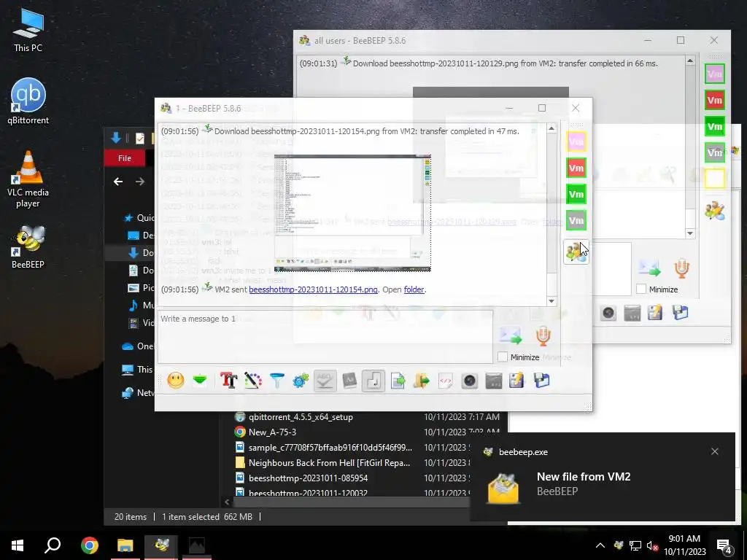Click the red Vm user in chat 1

[x=576, y=168]
